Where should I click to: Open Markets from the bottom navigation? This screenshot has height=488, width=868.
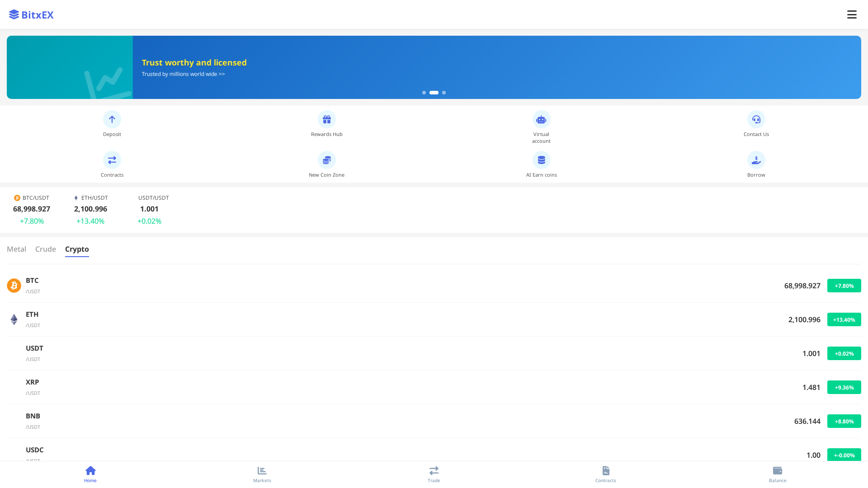point(262,474)
